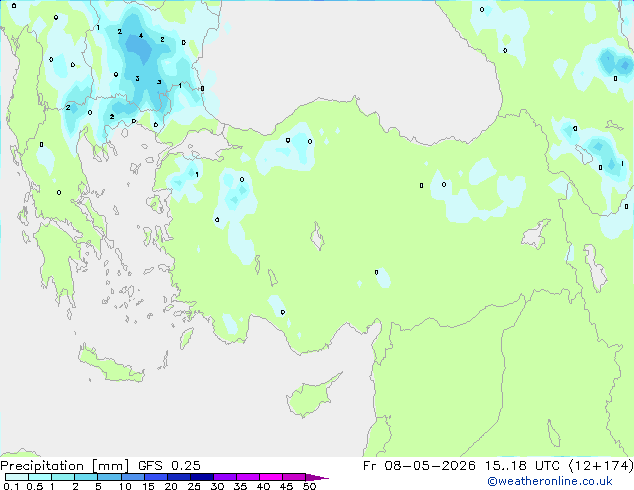Pick the 5–10 mm light blue swatch

coord(109,477)
